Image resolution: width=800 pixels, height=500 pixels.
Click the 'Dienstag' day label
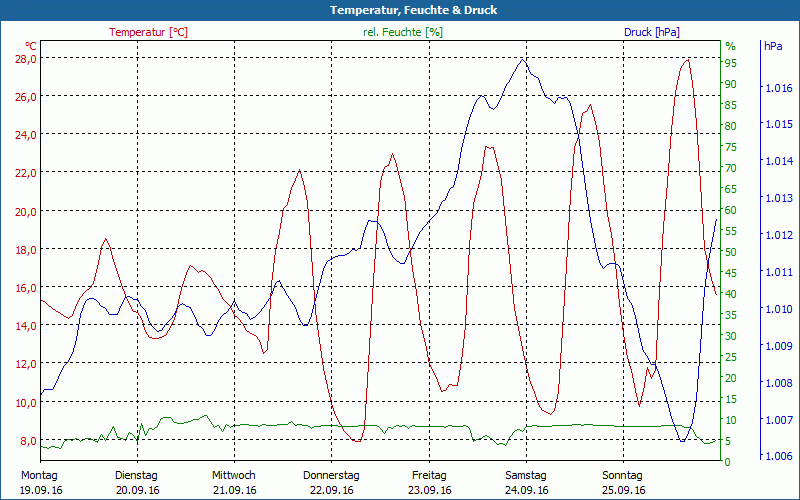[x=136, y=475]
